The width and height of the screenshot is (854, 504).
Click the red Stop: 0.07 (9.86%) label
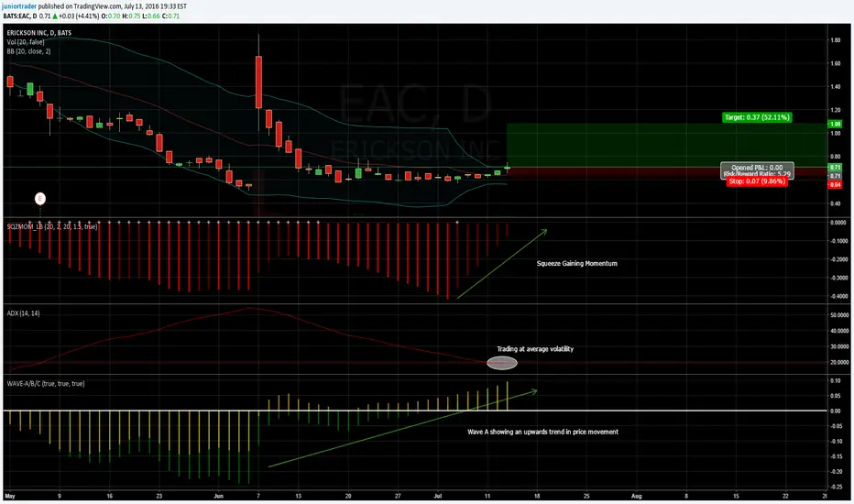[x=757, y=181]
